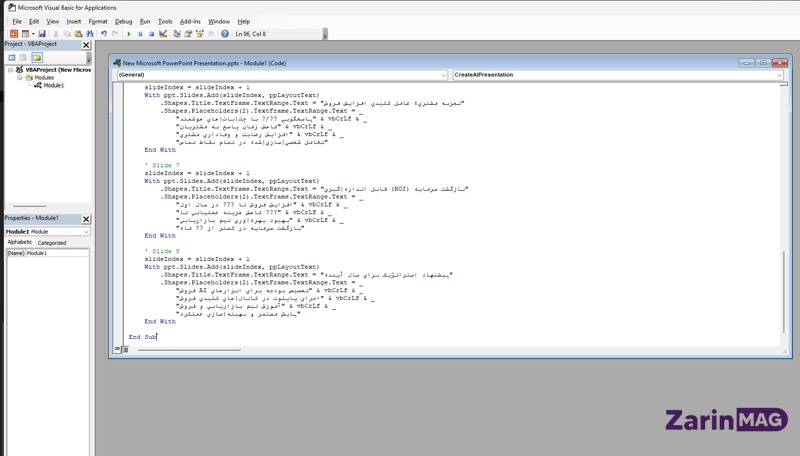The height and width of the screenshot is (456, 800).
Task: Click the code window vertical scrollbar thumb
Action: point(784,291)
